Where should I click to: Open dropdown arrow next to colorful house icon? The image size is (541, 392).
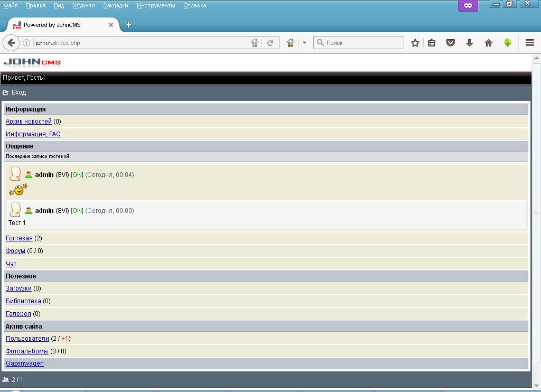304,43
